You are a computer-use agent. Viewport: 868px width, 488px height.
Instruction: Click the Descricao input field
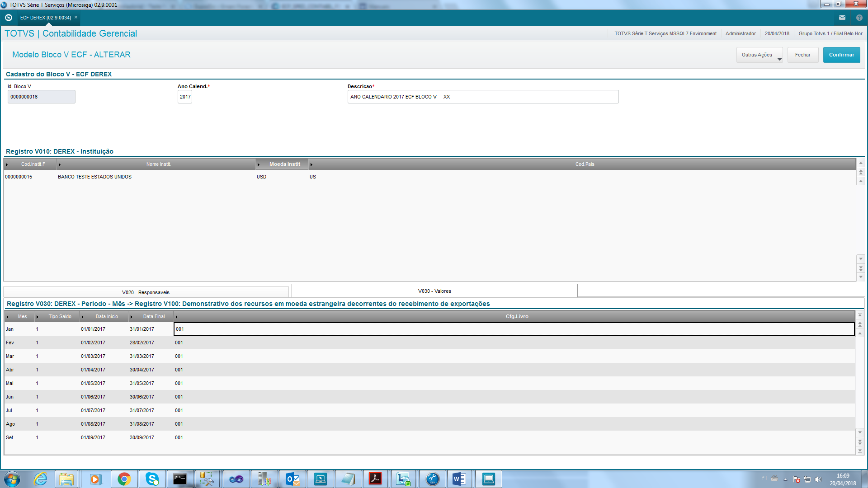coord(482,97)
